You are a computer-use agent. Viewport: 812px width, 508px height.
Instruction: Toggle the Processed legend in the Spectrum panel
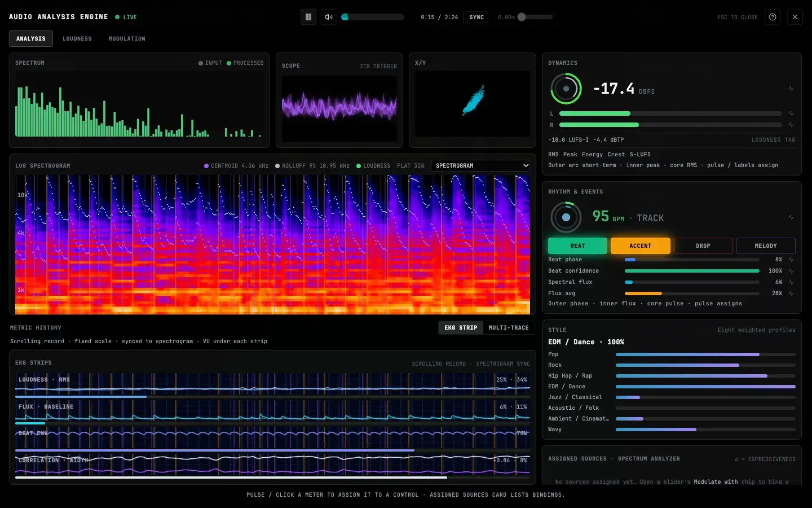[245, 63]
